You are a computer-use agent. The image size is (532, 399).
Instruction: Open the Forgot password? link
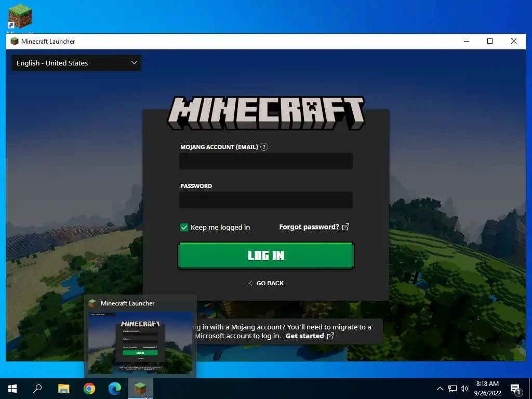coord(309,227)
